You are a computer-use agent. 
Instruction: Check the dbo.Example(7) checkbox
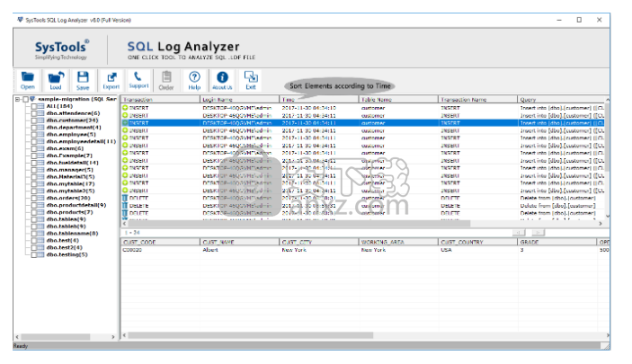[34, 155]
